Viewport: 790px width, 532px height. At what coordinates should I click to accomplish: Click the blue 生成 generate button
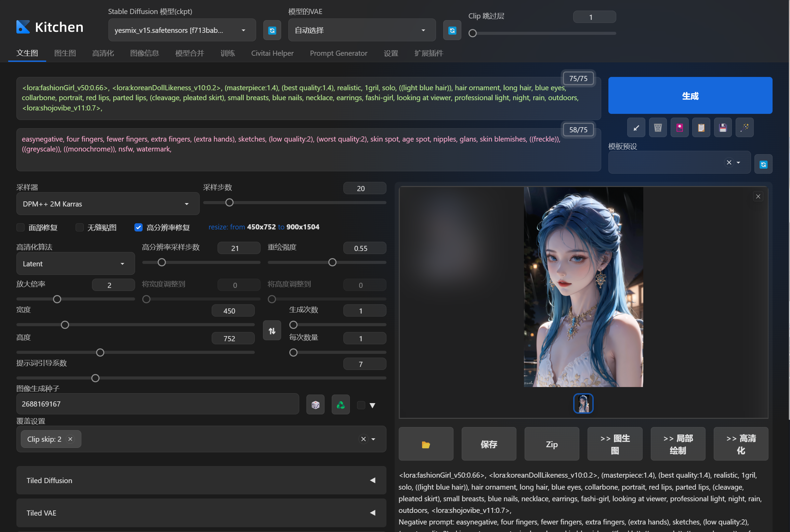tap(690, 95)
